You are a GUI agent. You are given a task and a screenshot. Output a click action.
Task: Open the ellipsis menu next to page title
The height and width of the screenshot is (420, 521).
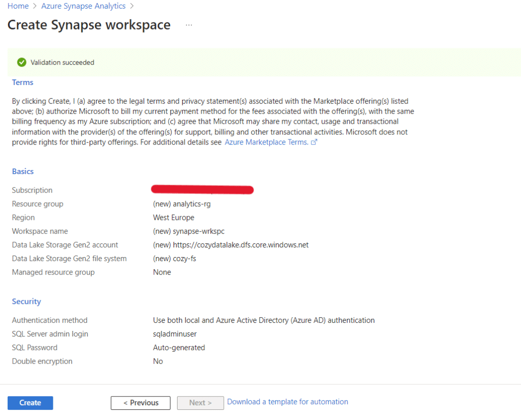[189, 25]
